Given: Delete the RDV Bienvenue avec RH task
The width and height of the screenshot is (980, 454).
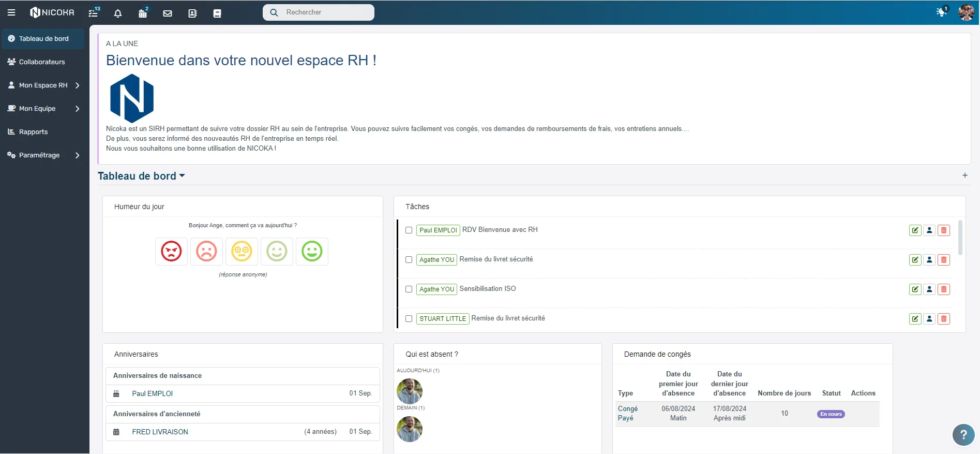Looking at the screenshot, I should (944, 230).
